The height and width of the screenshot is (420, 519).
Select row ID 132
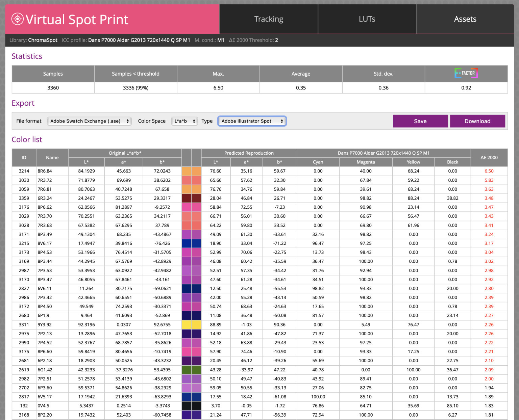pos(24,406)
